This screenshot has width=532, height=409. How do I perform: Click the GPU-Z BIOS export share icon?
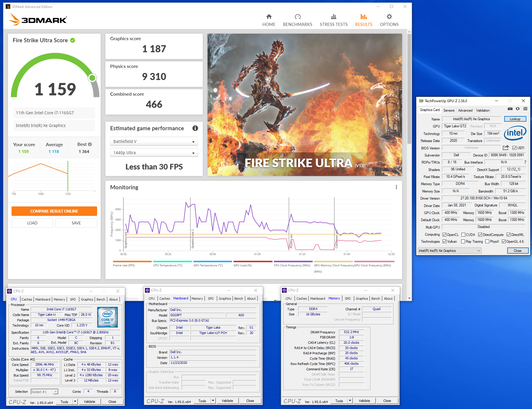pos(506,148)
